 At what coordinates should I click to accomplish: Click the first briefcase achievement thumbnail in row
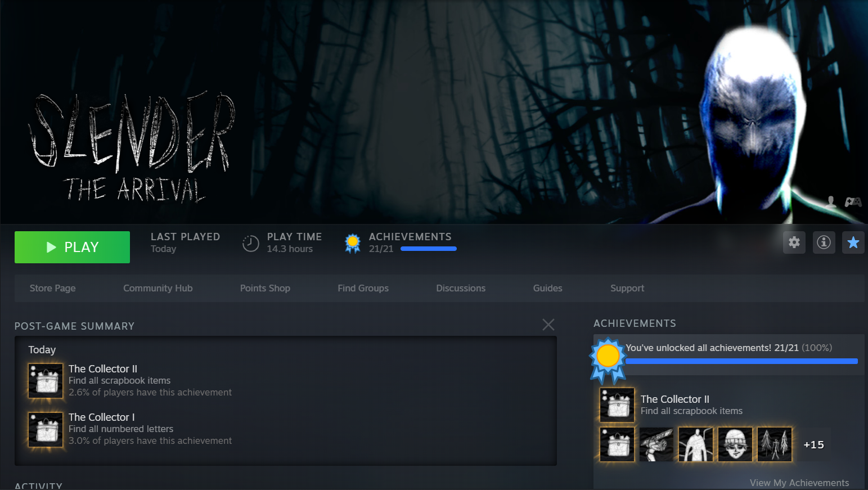617,444
